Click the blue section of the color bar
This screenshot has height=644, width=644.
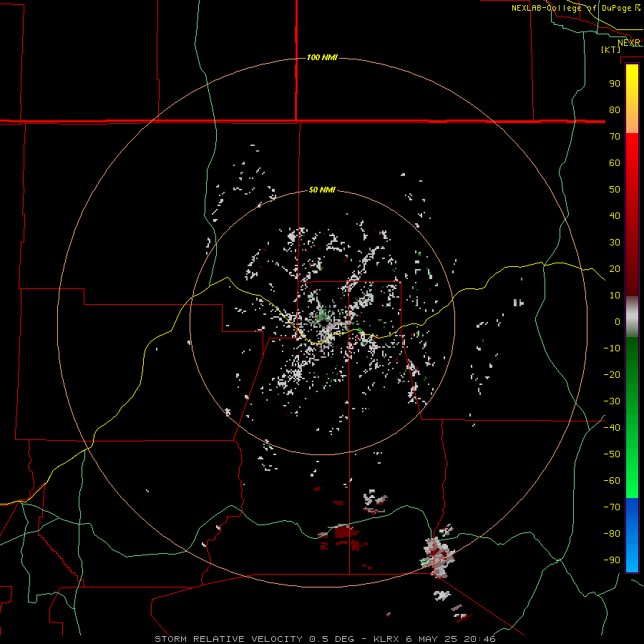point(632,535)
